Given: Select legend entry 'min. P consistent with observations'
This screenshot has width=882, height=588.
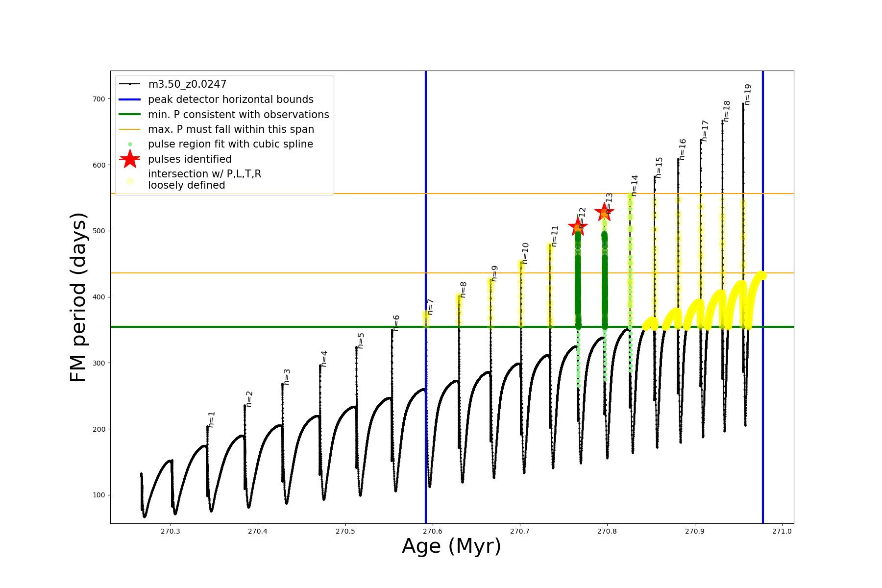Looking at the screenshot, I should [x=239, y=115].
